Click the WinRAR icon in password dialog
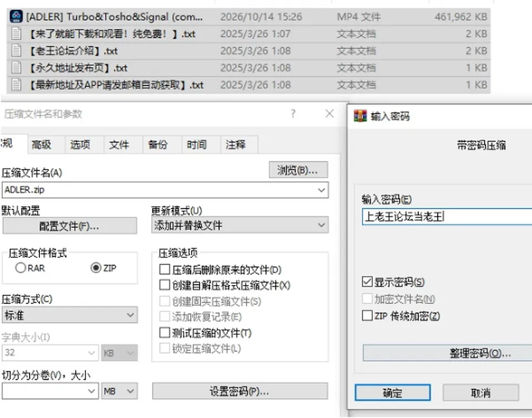The image size is (532, 418). point(360,116)
